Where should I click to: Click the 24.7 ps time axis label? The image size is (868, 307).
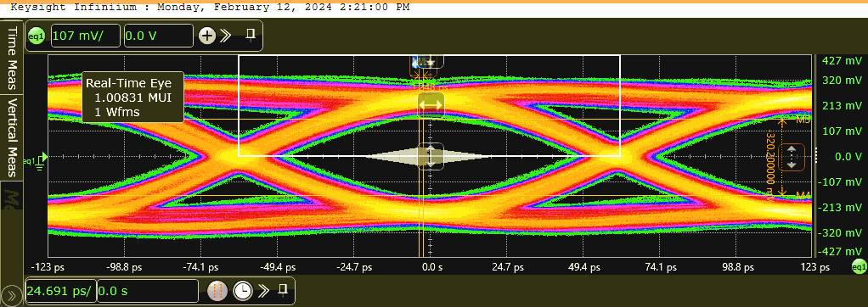click(508, 267)
